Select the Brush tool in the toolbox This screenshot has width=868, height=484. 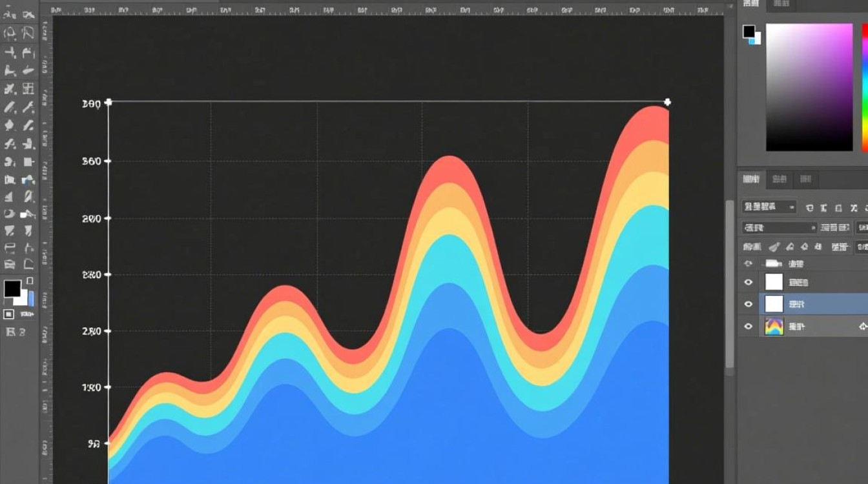click(x=10, y=107)
